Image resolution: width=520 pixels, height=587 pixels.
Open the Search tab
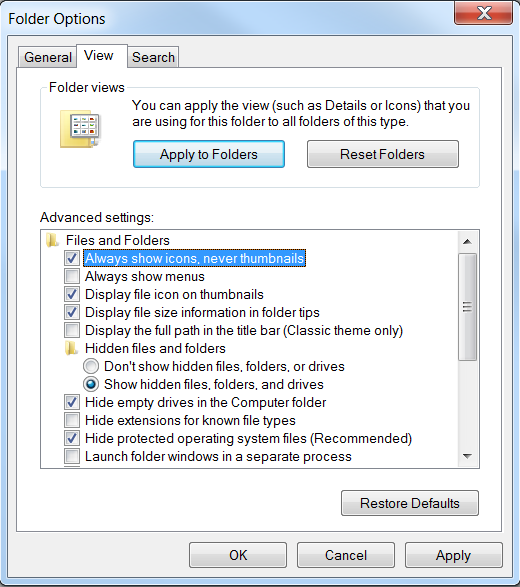[x=153, y=57]
